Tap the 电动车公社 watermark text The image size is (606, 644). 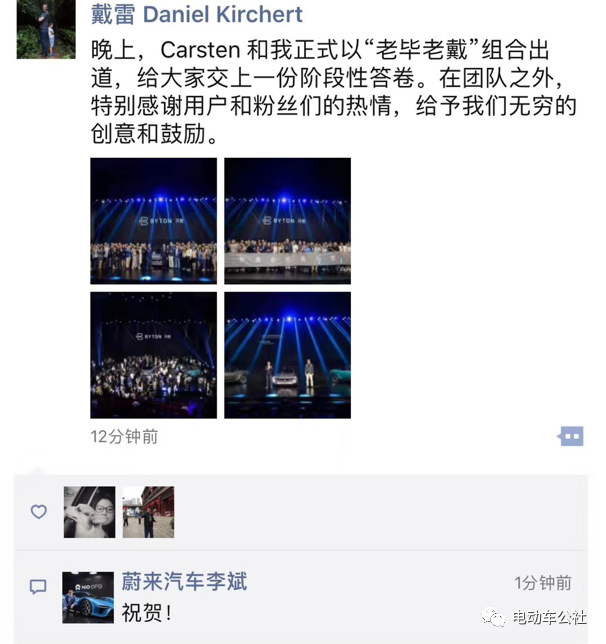(549, 617)
